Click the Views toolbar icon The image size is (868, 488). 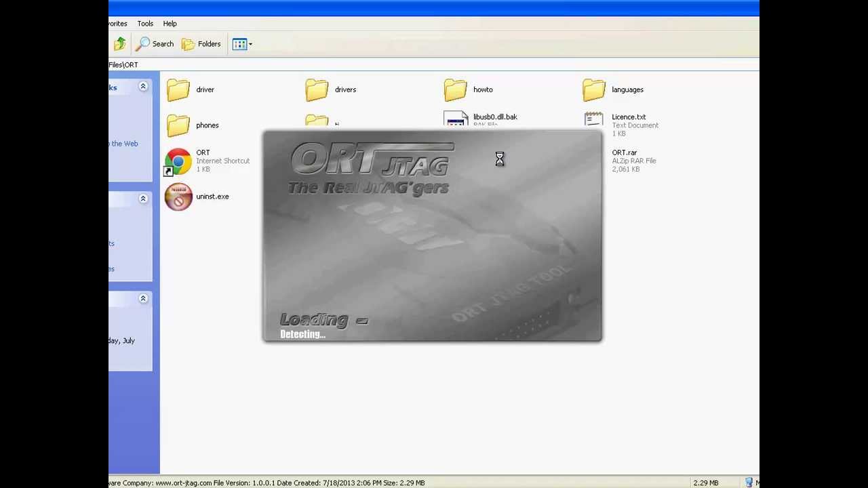239,44
